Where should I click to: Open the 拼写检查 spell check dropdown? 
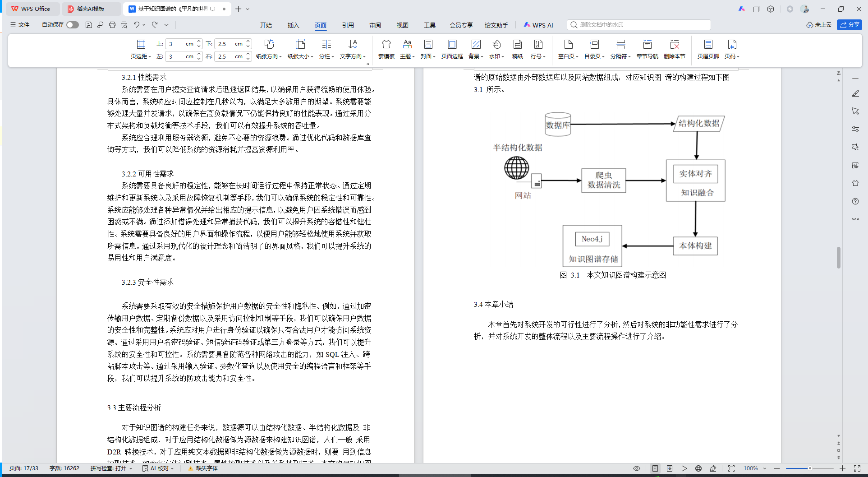[x=111, y=468]
